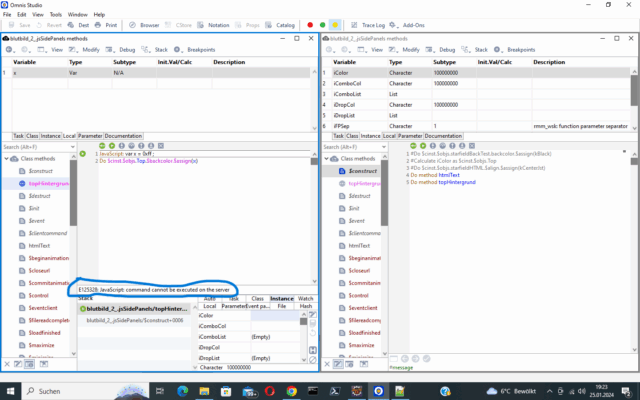Viewport: 640px width, 400px height.
Task: Click the Print toolbar icon
Action: click(x=106, y=24)
